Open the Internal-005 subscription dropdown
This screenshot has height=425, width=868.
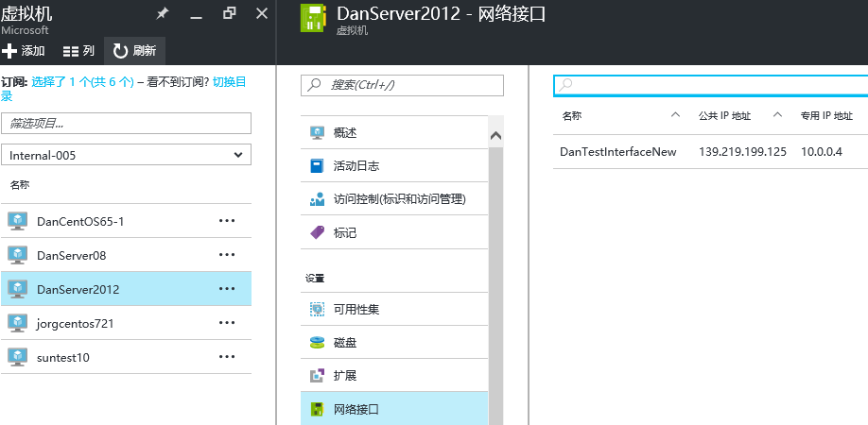pos(126,155)
